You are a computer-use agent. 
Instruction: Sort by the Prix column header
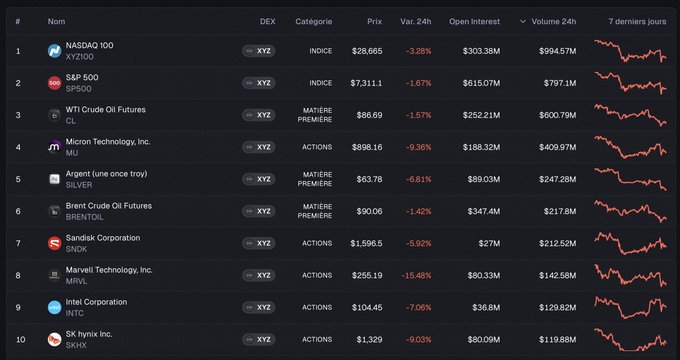375,22
